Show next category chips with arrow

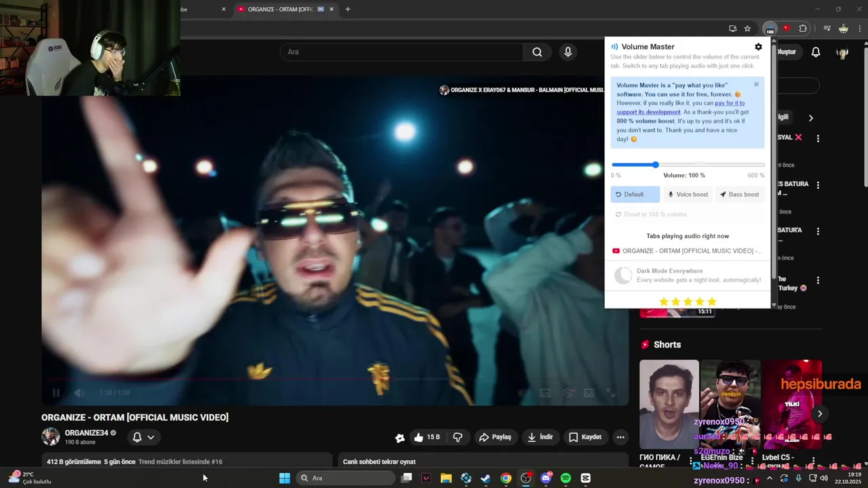pyautogui.click(x=810, y=118)
